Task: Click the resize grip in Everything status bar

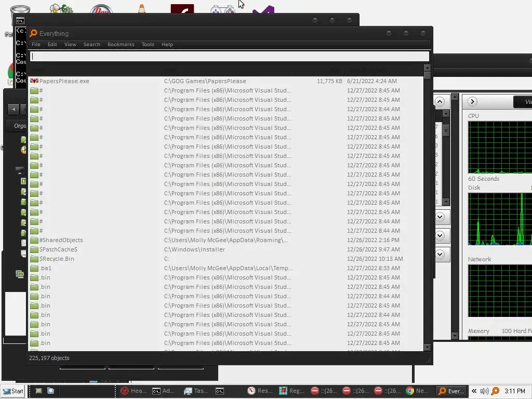Action: pos(429,361)
